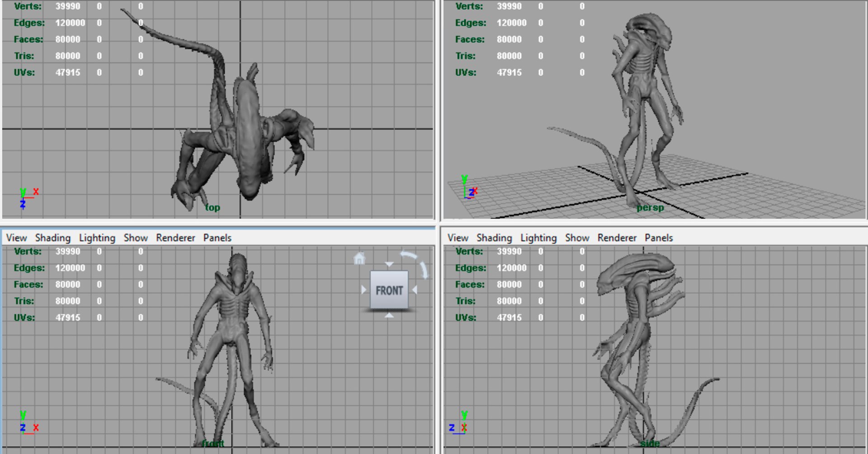Click Edges value 120000 in the side viewport

coord(512,268)
